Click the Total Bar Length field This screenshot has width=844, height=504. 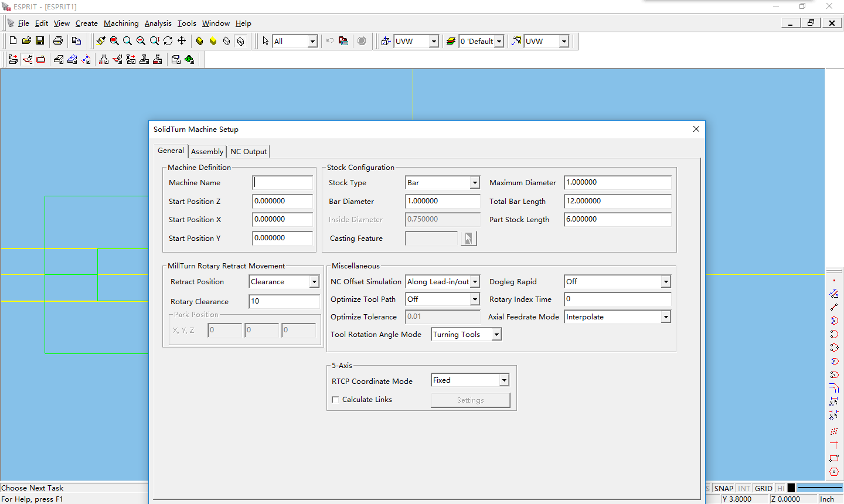point(618,201)
